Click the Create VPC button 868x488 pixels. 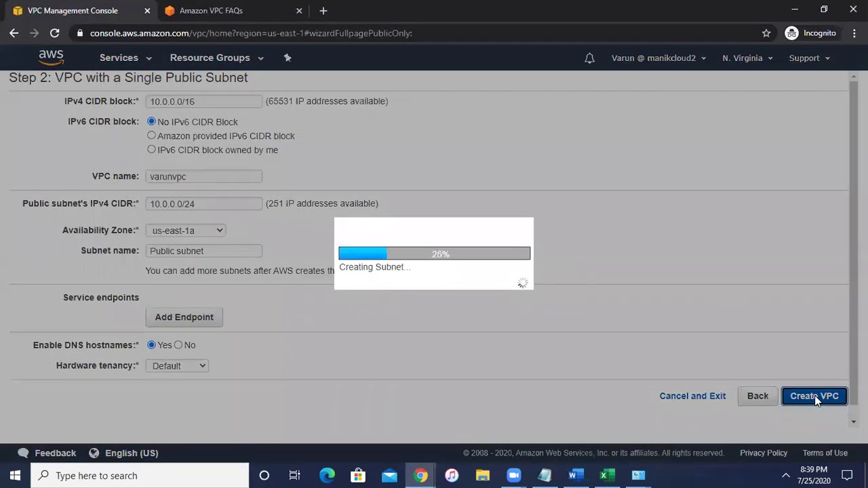(814, 396)
